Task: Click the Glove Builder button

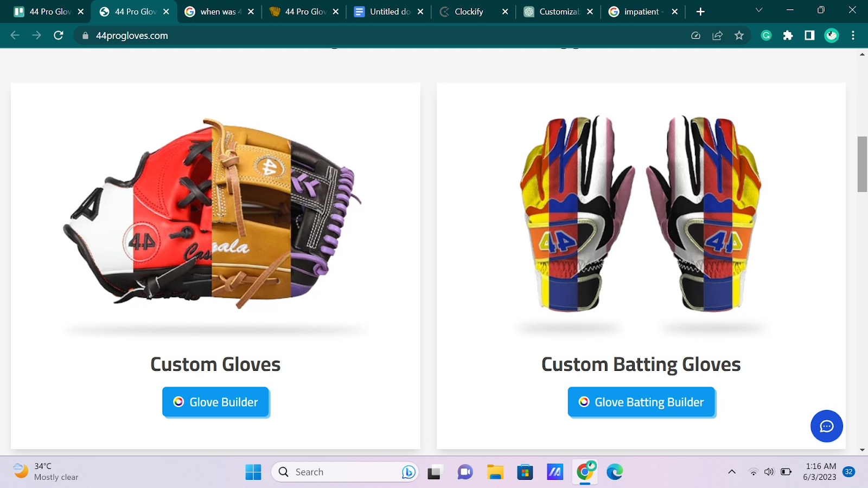Action: 215,402
